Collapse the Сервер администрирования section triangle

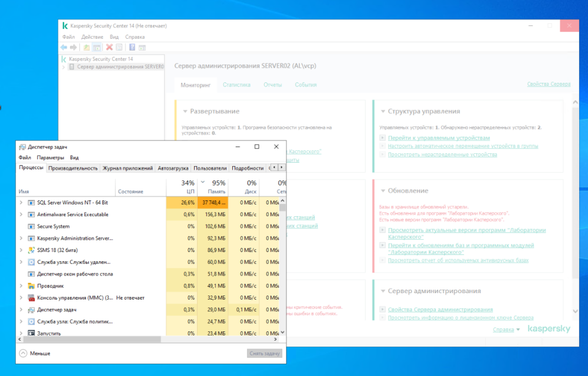tap(383, 291)
